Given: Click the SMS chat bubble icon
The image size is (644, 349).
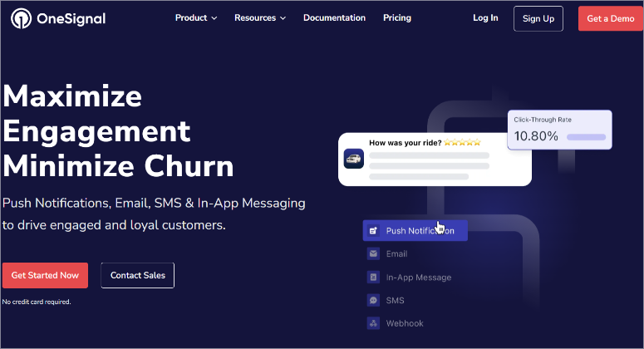Looking at the screenshot, I should 373,300.
